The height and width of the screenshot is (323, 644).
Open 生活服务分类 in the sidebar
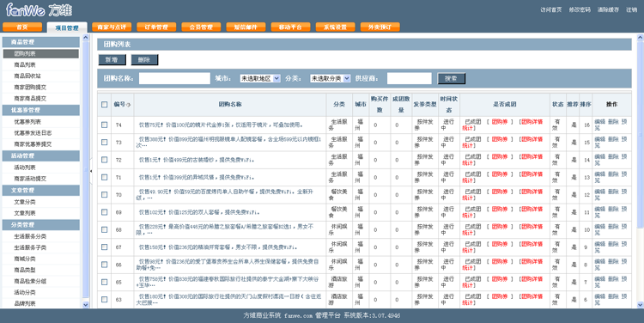[30, 237]
